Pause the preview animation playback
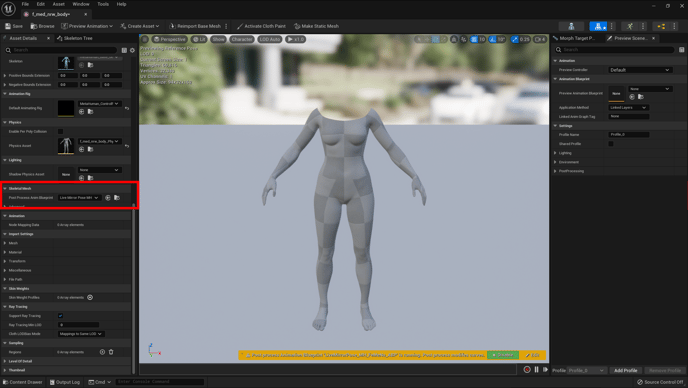This screenshot has width=688, height=388. point(536,370)
